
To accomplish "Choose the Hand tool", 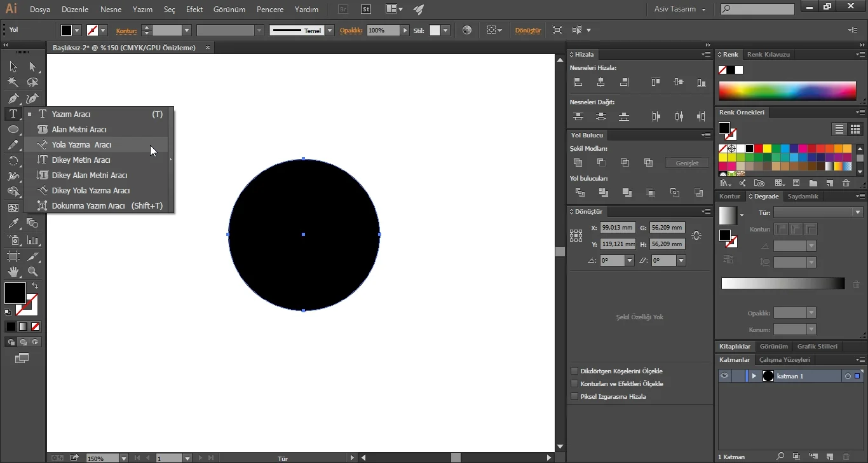I will coord(13,272).
